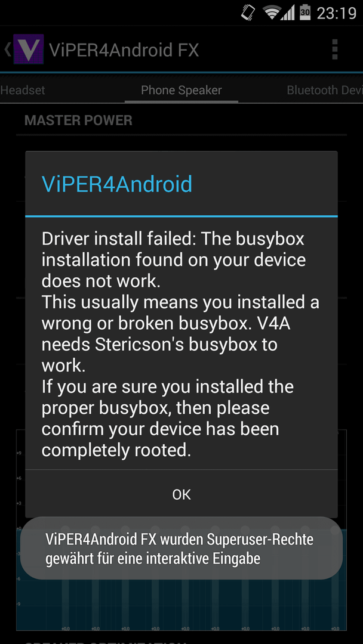363x644 pixels.
Task: Click the MASTER POWER section header
Action: (x=78, y=120)
